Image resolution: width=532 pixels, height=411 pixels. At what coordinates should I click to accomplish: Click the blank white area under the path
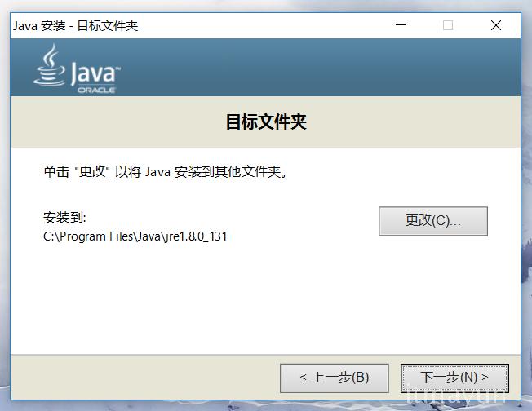245,302
